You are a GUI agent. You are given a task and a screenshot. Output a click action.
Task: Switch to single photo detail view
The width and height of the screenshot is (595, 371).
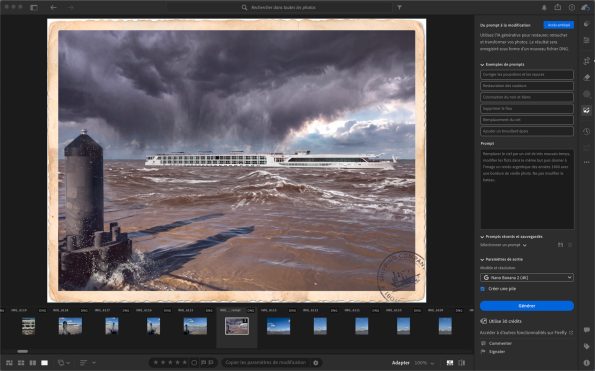(44, 363)
